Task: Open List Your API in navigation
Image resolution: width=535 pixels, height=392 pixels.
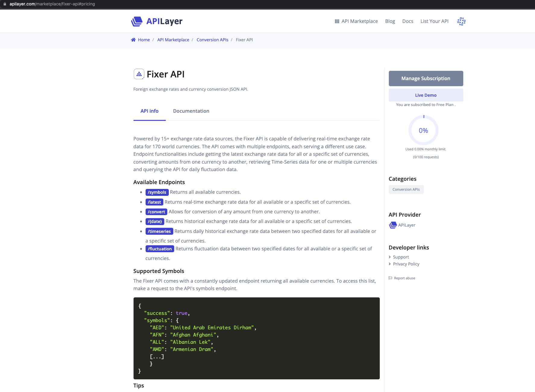Action: click(x=434, y=21)
